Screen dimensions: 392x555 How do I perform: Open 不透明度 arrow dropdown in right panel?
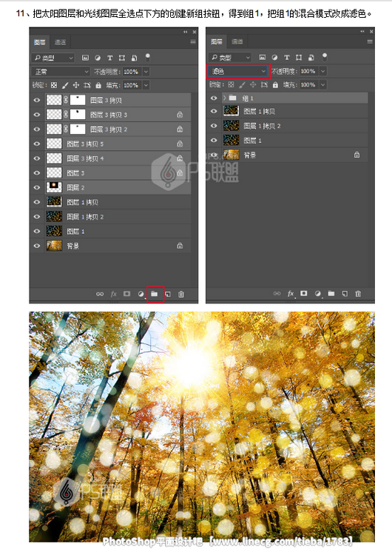point(322,71)
